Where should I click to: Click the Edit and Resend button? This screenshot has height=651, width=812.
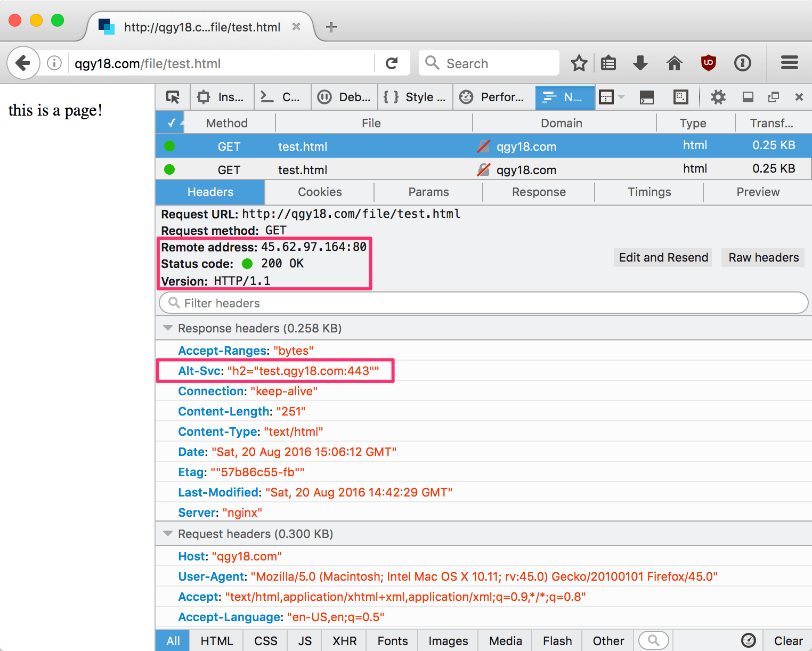coord(663,257)
